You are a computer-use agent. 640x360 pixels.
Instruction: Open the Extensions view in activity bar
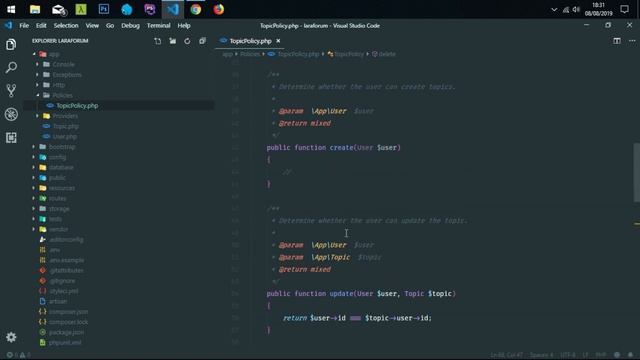(x=11, y=138)
